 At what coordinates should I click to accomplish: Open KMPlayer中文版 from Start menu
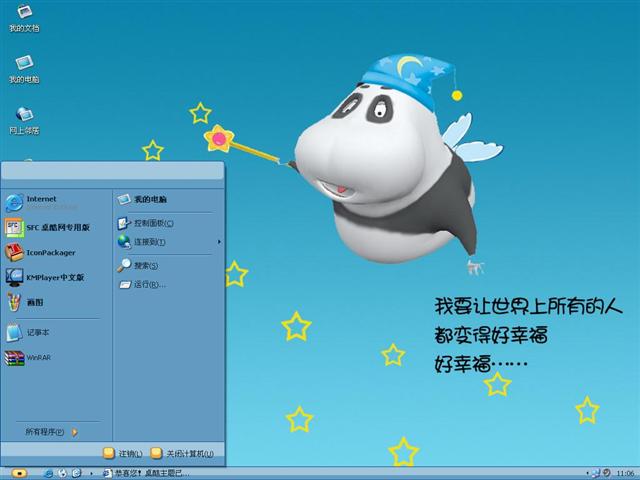[45, 278]
